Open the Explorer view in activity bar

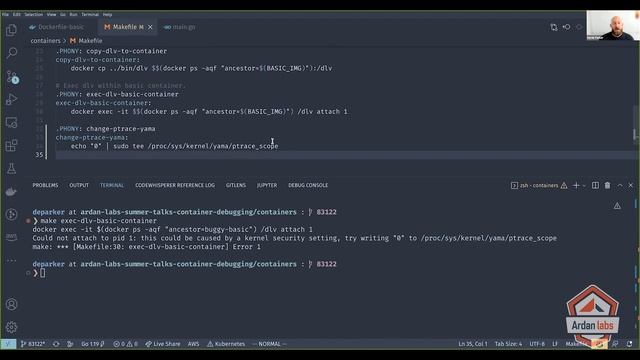click(x=11, y=30)
